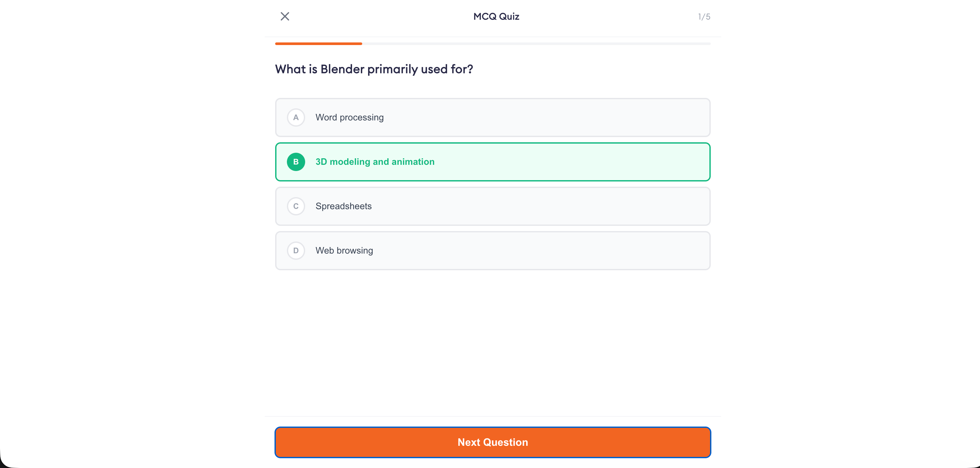980x468 pixels.
Task: Click the question text heading
Action: pos(374,69)
